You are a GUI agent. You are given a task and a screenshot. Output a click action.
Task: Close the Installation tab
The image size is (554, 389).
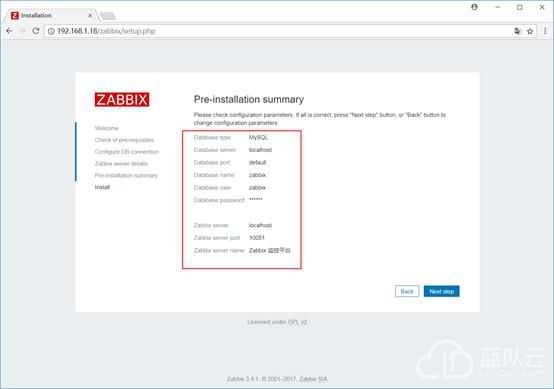click(x=90, y=16)
